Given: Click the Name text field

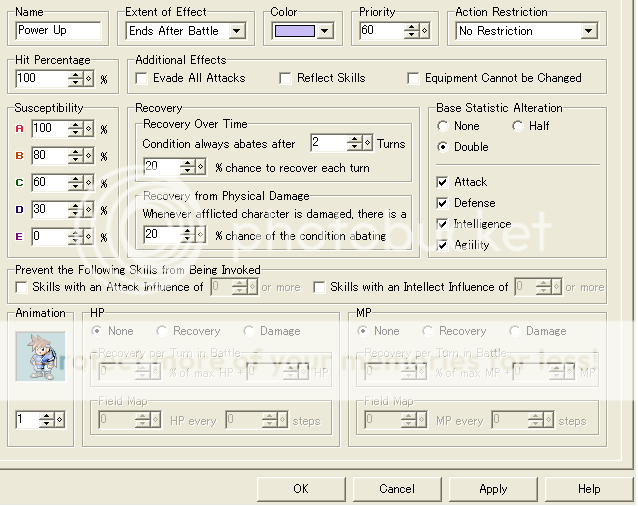Looking at the screenshot, I should [58, 31].
